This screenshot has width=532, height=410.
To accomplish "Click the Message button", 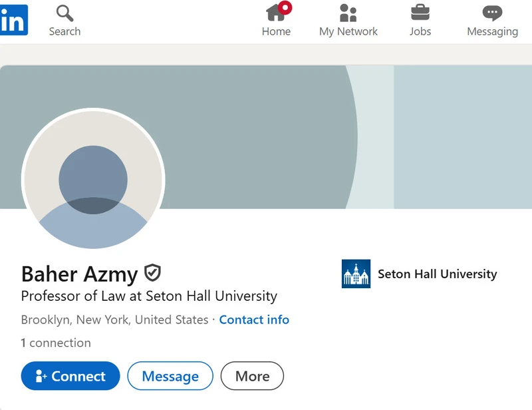I will [170, 375].
